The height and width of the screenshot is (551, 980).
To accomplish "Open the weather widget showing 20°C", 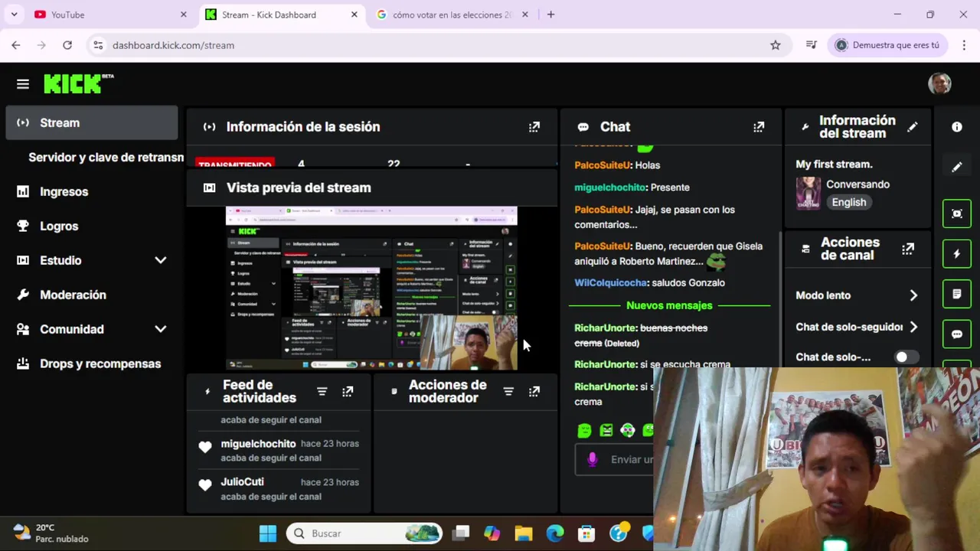I will pos(52,533).
